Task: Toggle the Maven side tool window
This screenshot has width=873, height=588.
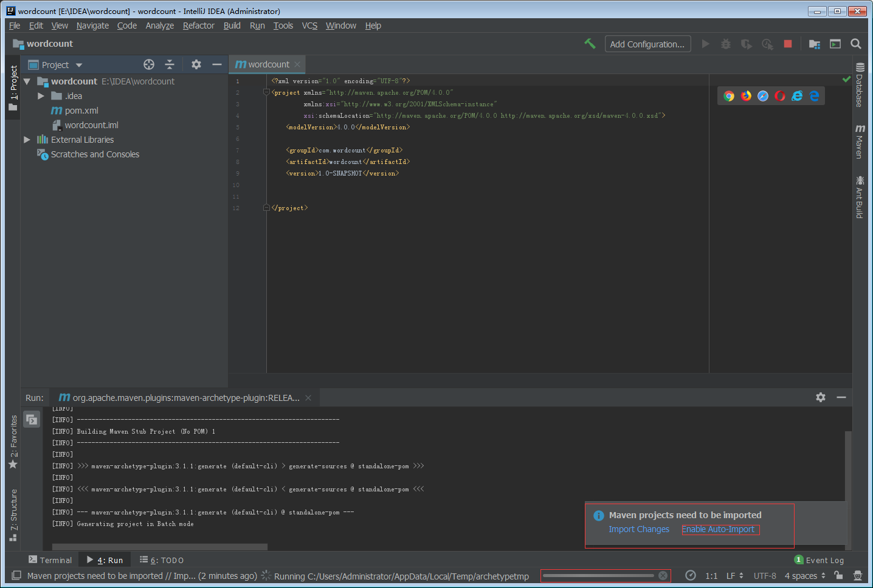Action: [859, 142]
